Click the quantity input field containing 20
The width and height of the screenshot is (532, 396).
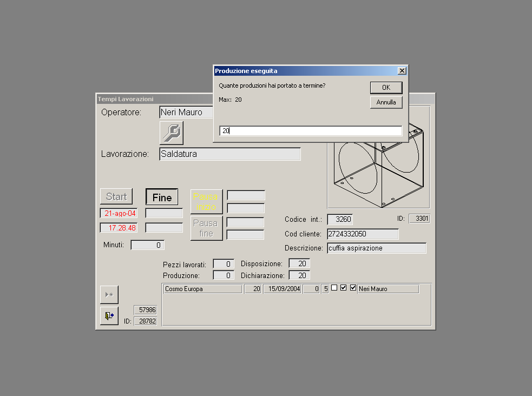point(311,130)
